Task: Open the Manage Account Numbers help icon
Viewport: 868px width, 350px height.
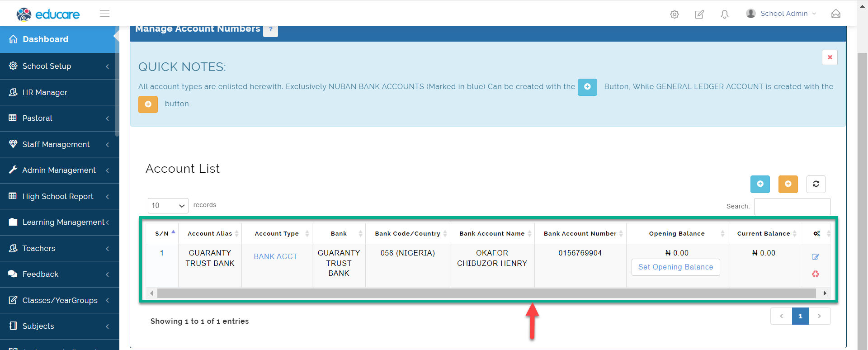Action: (x=271, y=29)
